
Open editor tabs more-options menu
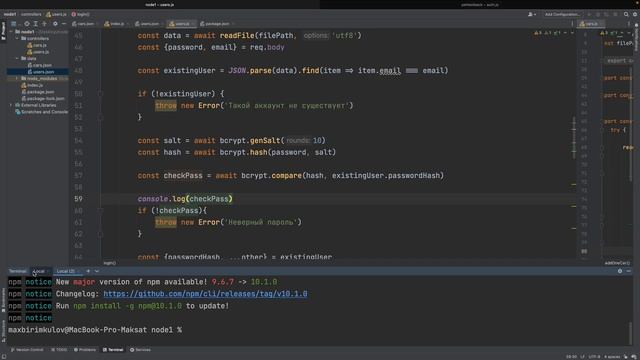[x=572, y=24]
